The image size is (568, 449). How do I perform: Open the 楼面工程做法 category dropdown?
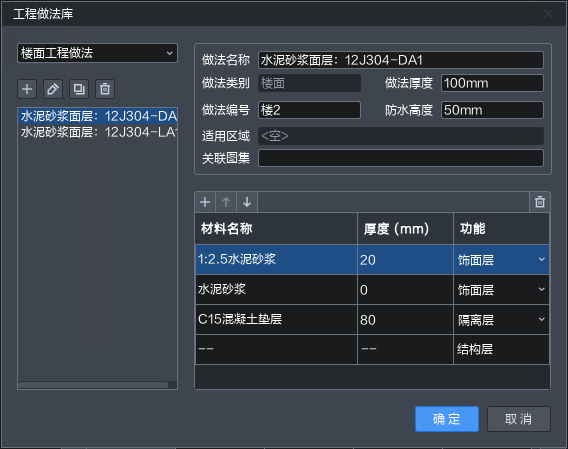pos(97,53)
